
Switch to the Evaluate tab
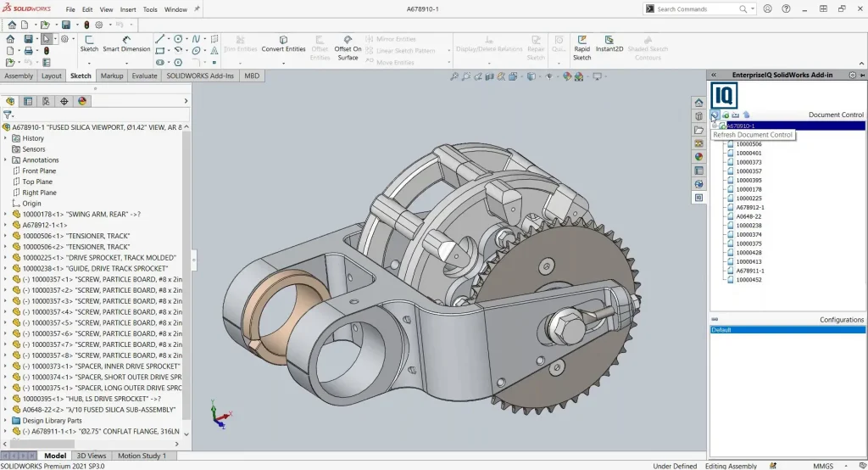click(144, 76)
